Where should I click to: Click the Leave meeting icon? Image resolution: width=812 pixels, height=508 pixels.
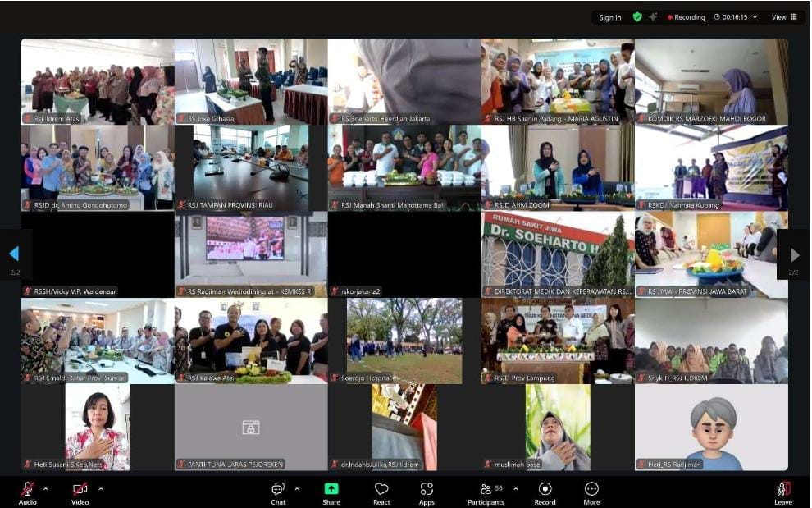[x=783, y=489]
